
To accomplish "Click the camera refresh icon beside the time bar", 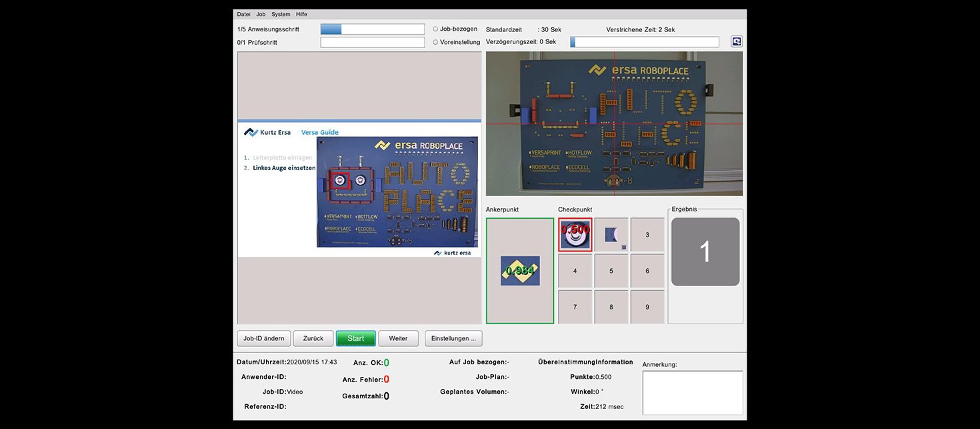I will 736,41.
